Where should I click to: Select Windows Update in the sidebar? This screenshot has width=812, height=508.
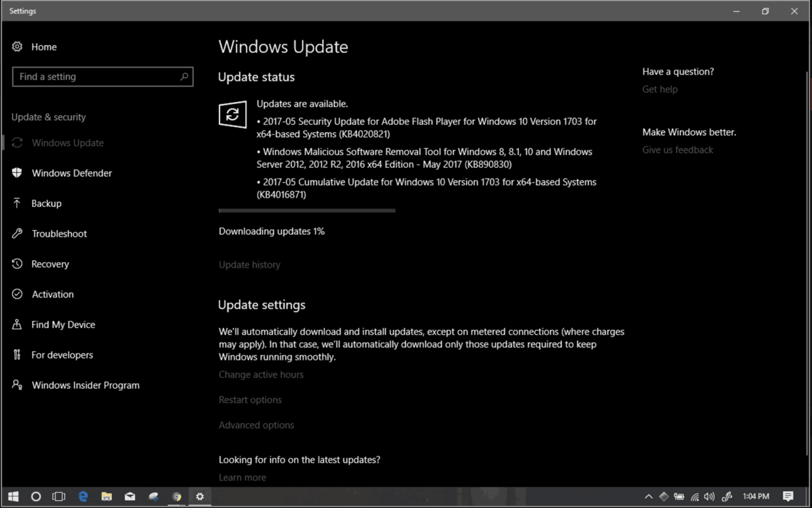pyautogui.click(x=67, y=143)
